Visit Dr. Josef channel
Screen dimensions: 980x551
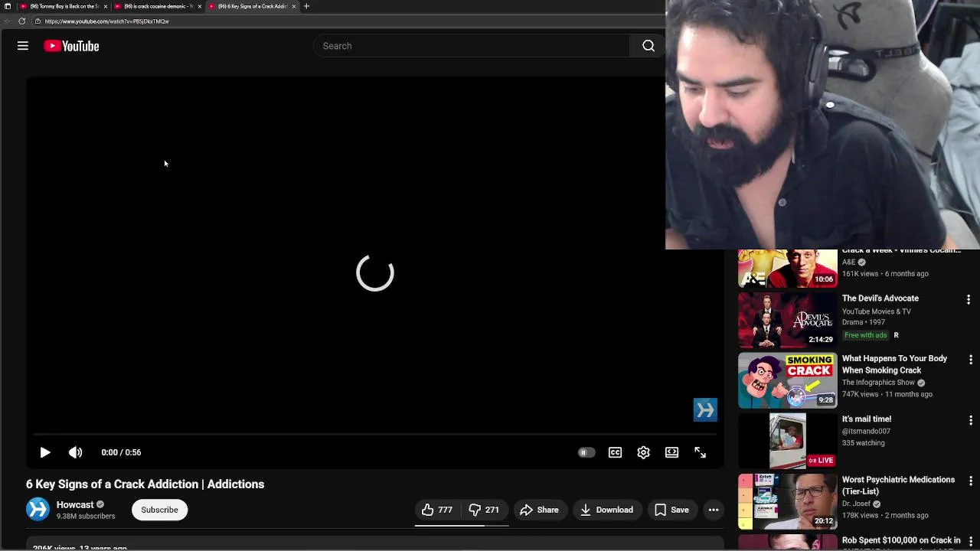pyautogui.click(x=856, y=504)
